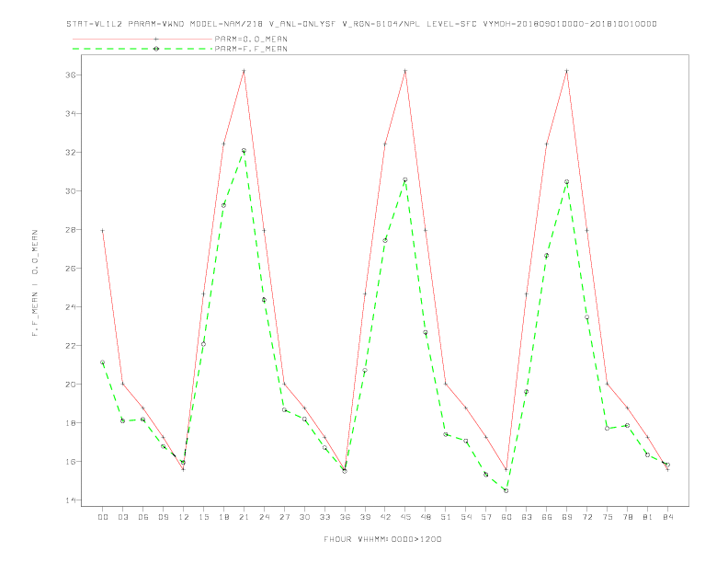The image size is (728, 563).
Task: Click the y-axis tick label 16
Action: point(71,461)
